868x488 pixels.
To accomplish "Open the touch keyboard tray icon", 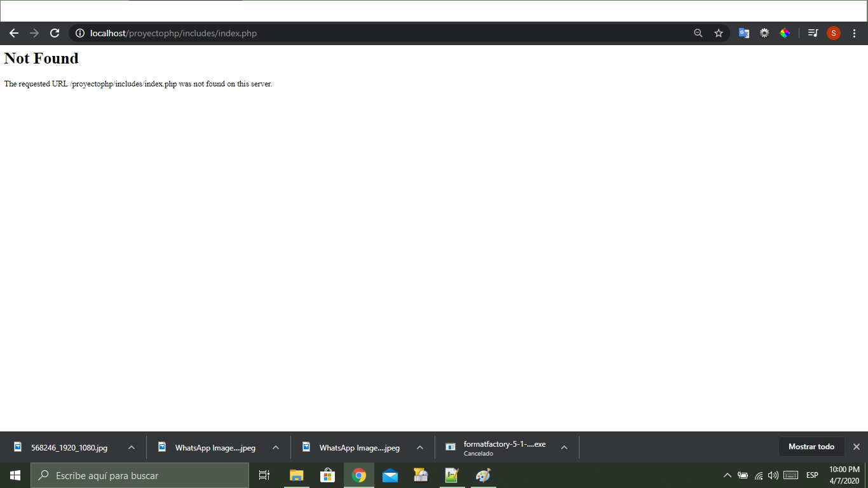I will 790,475.
